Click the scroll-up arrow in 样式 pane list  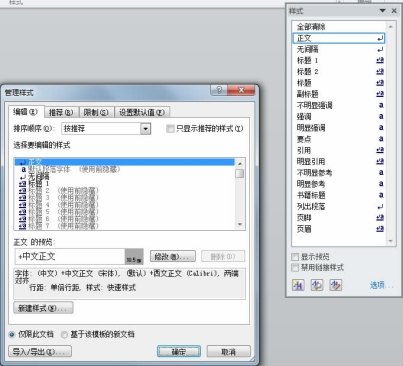click(x=390, y=26)
